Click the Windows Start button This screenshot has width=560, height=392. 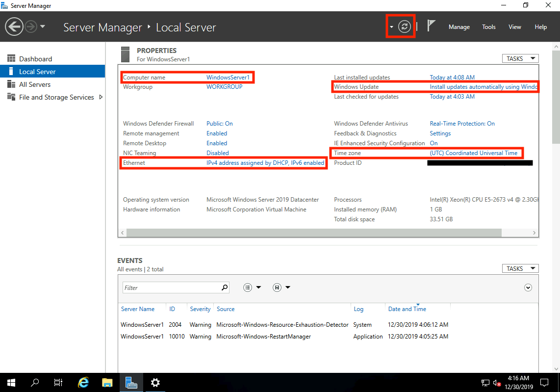click(11, 383)
